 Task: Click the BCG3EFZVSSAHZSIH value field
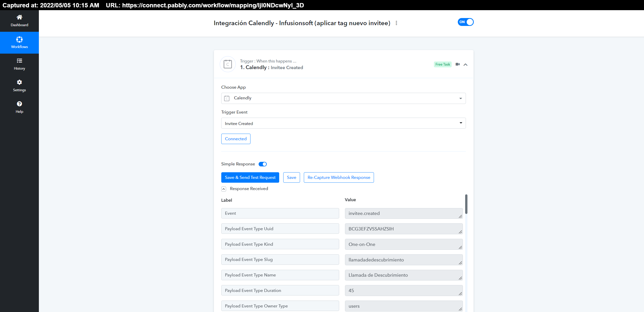(404, 229)
